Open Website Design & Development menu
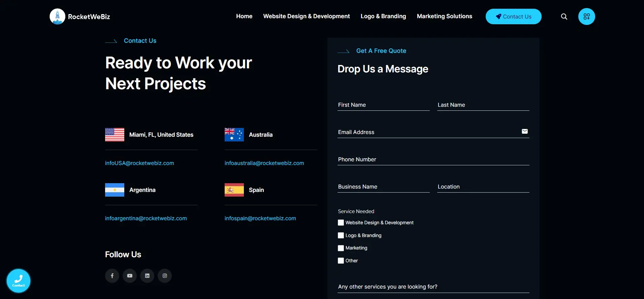Screen dimensions: 644x299 point(306,16)
